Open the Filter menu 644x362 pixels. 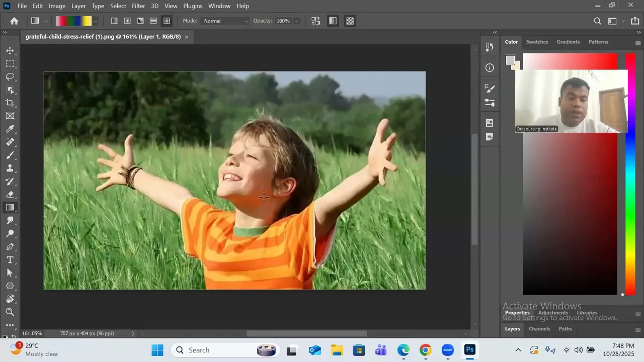tap(138, 6)
